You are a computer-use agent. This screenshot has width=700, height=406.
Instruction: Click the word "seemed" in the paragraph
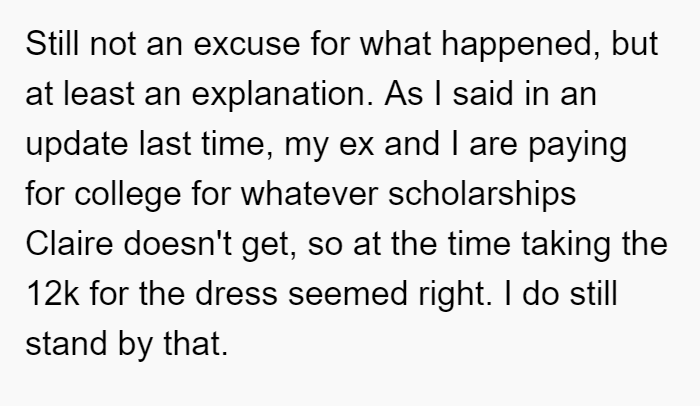coord(348,294)
